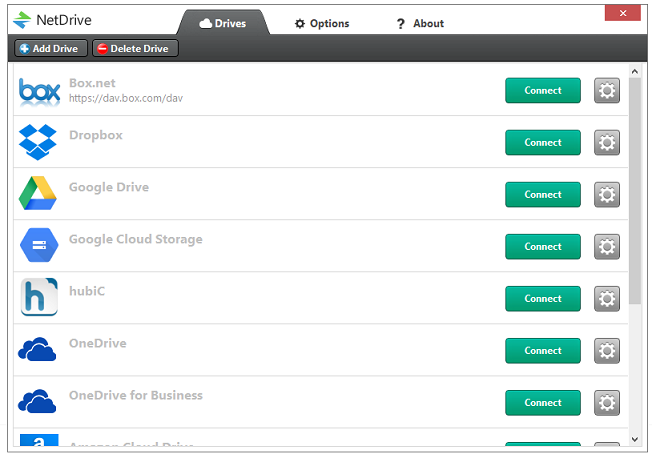Open the About tab
652x458 pixels.
(x=420, y=23)
